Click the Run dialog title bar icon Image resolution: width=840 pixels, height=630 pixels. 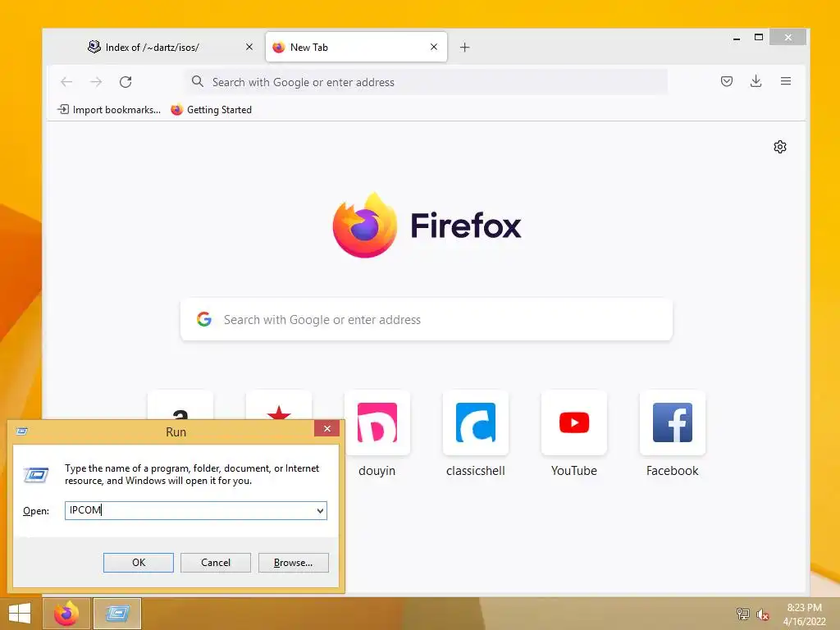(x=22, y=431)
